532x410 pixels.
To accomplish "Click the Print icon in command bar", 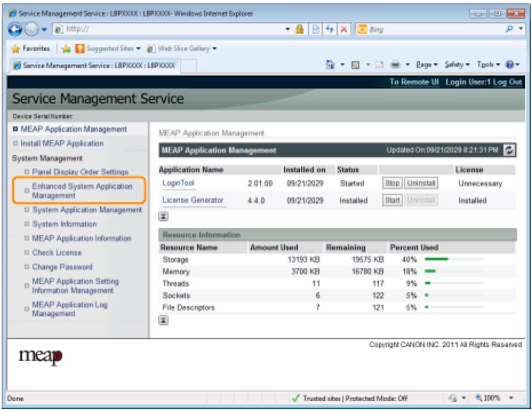I will click(x=395, y=64).
